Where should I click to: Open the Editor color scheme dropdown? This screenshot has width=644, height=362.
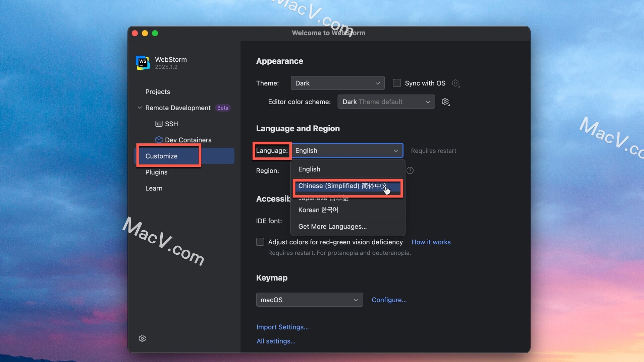point(386,102)
